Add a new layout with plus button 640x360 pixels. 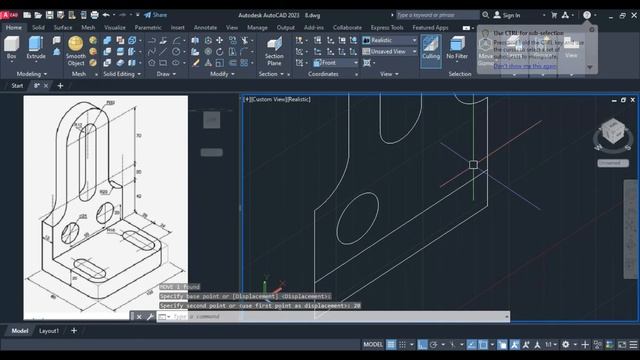[74, 331]
